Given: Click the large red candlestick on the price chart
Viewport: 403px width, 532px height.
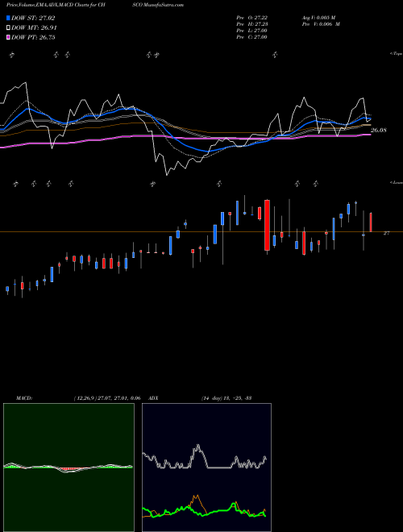Looking at the screenshot, I should coord(267,225).
